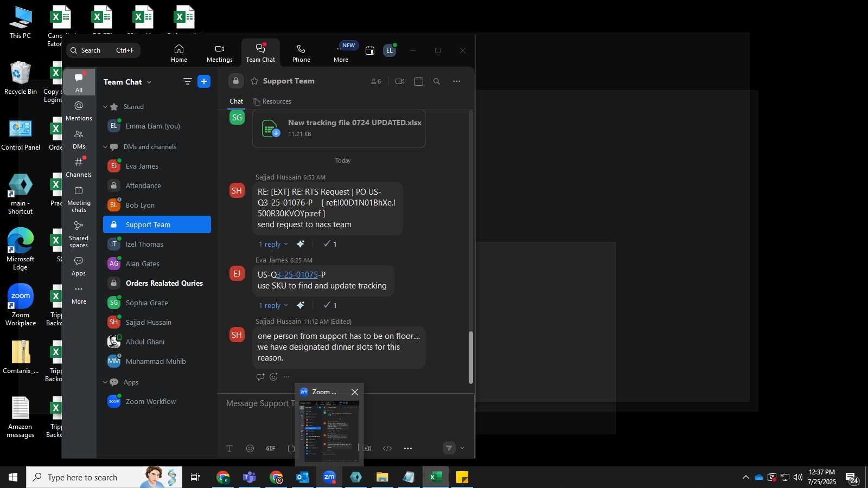868x488 pixels.
Task: Expand the 1 reply under RTS Request message
Action: tap(273, 244)
